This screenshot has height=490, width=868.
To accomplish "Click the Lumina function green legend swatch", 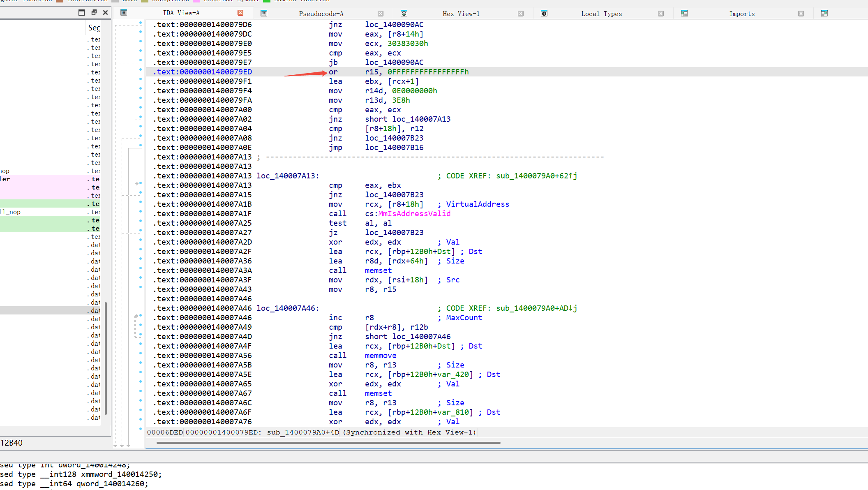I will tap(267, 1).
